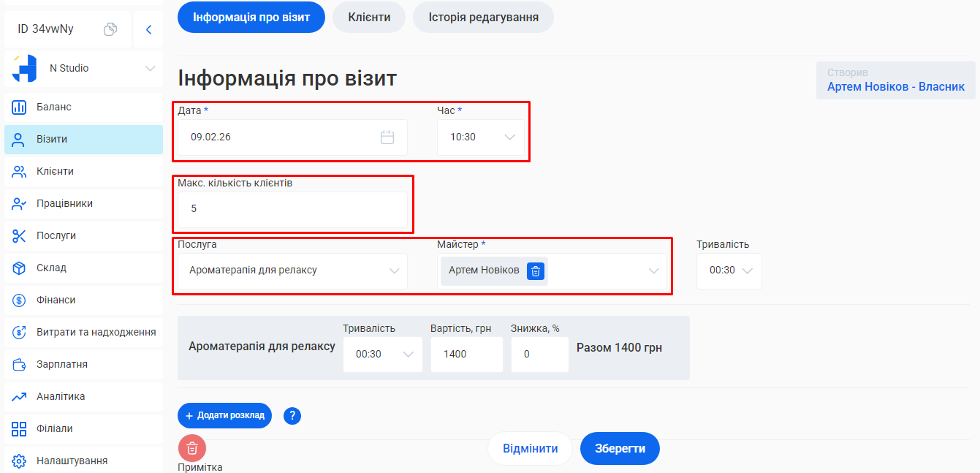
Task: Remove master Артем Новіков via trash icon
Action: [536, 271]
